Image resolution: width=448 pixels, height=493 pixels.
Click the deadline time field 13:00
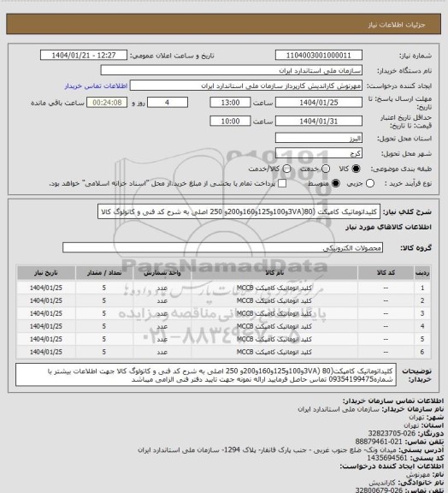[230, 103]
